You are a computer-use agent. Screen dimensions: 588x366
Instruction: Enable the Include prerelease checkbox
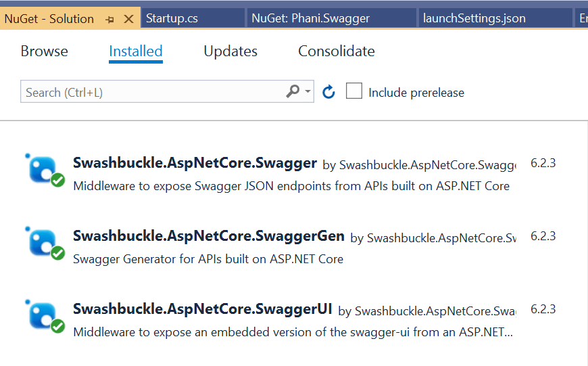point(354,91)
